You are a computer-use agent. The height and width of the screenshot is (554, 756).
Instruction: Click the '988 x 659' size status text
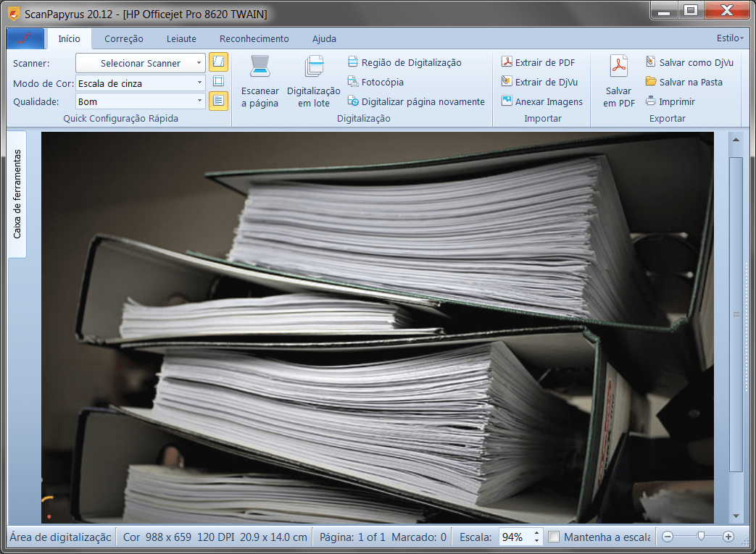(168, 537)
